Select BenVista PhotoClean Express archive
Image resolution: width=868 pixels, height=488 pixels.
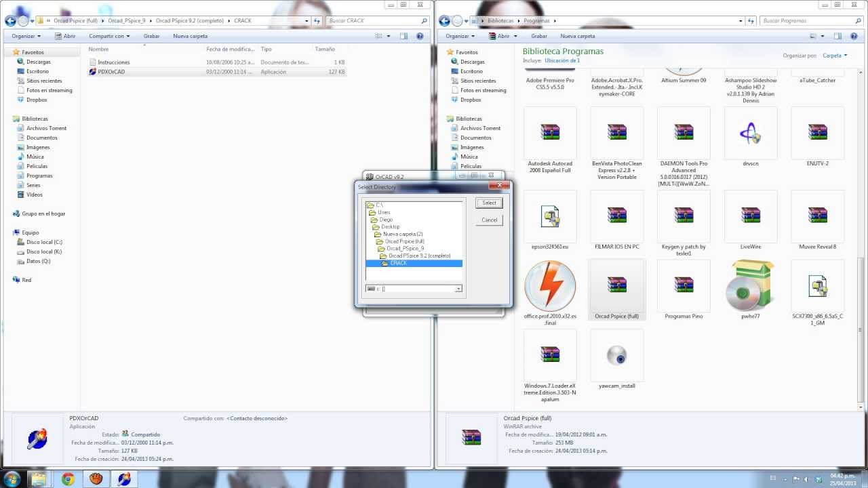[x=616, y=142]
